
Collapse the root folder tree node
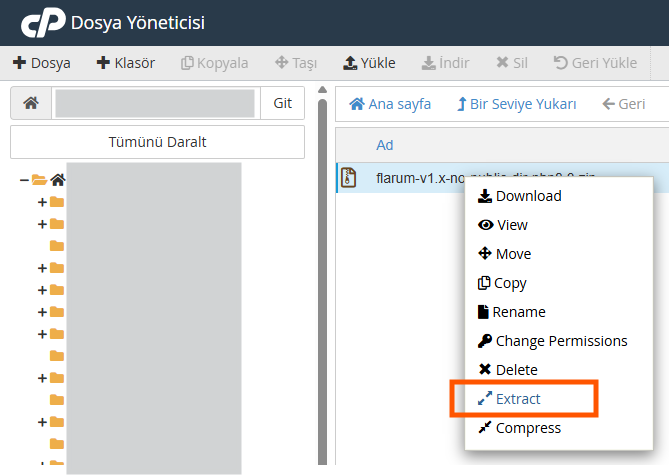(24, 180)
